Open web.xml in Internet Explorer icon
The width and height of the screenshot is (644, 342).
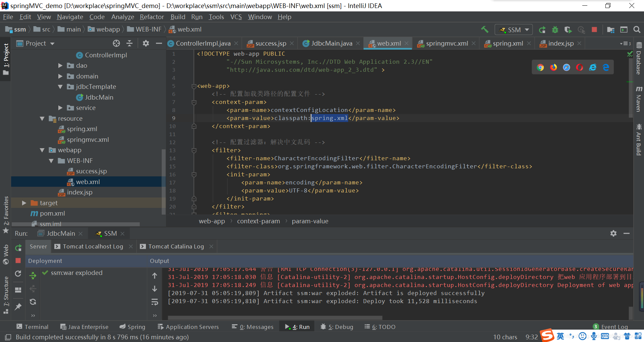593,67
